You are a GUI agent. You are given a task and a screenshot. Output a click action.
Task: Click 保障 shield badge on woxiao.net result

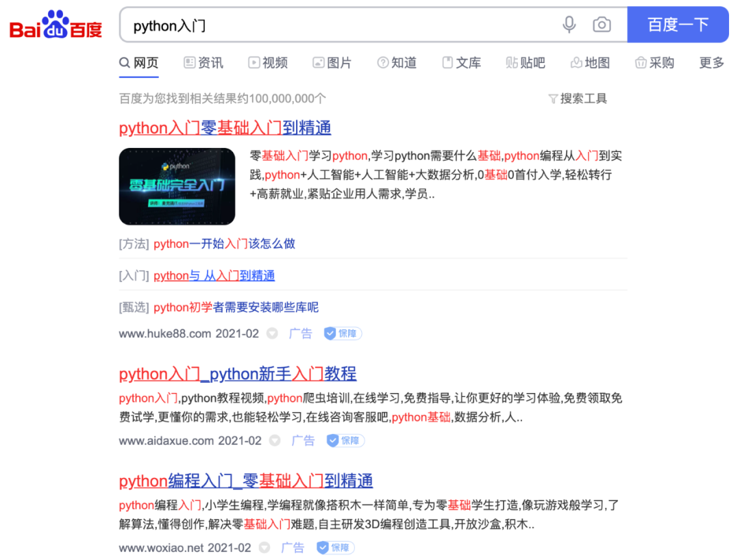point(335,548)
